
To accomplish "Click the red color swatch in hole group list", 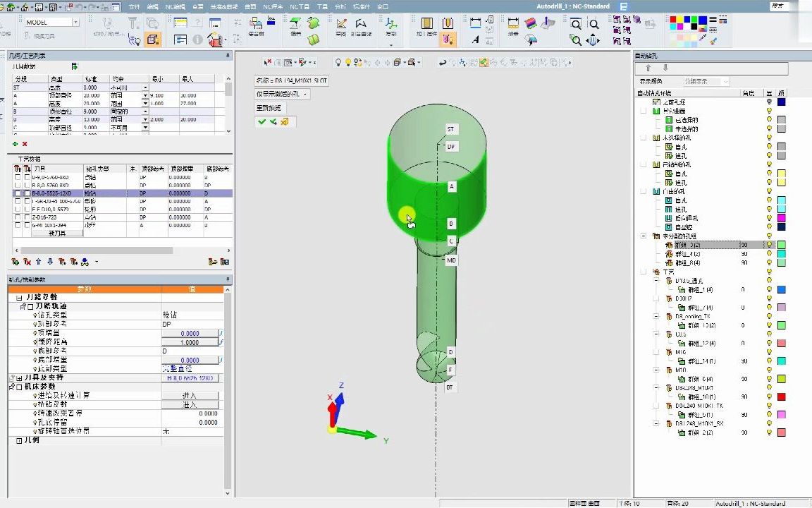I will [x=781, y=397].
